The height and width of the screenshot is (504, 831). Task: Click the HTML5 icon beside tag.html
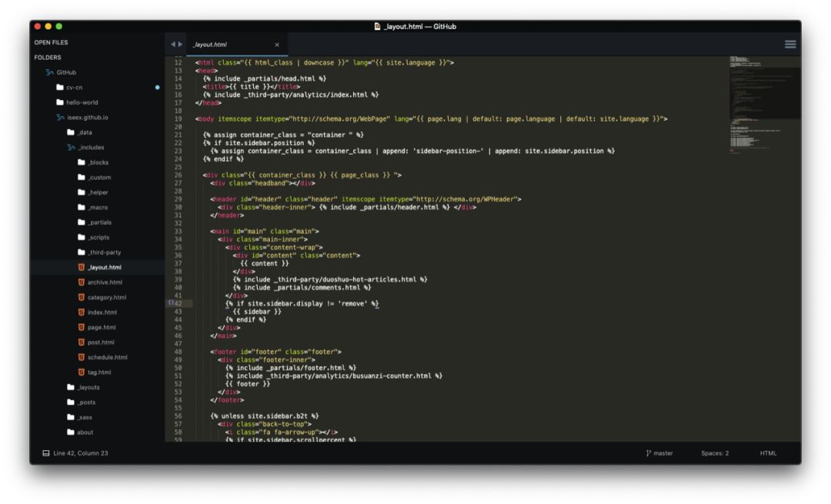[x=81, y=372]
